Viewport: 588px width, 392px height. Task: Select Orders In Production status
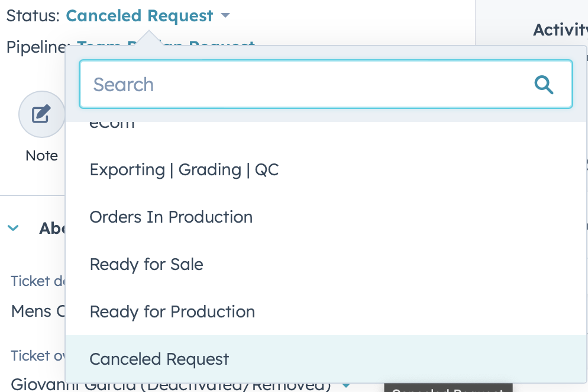click(x=171, y=217)
